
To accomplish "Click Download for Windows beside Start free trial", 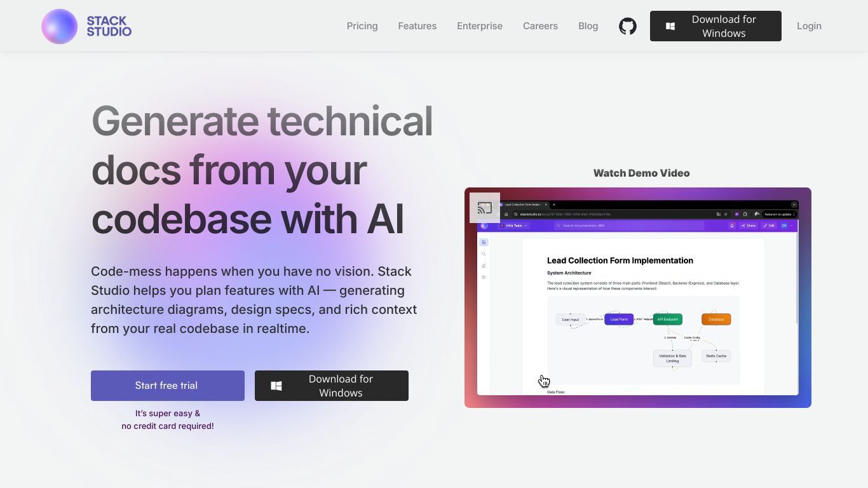I will pos(332,386).
